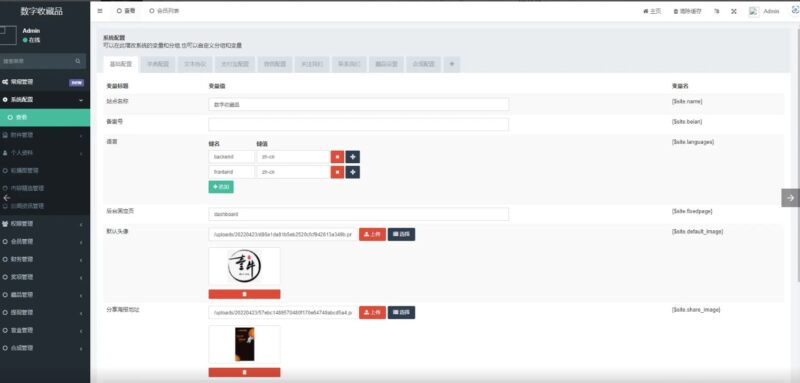Click the plus tab to add config group
This screenshot has height=383, width=800.
452,64
